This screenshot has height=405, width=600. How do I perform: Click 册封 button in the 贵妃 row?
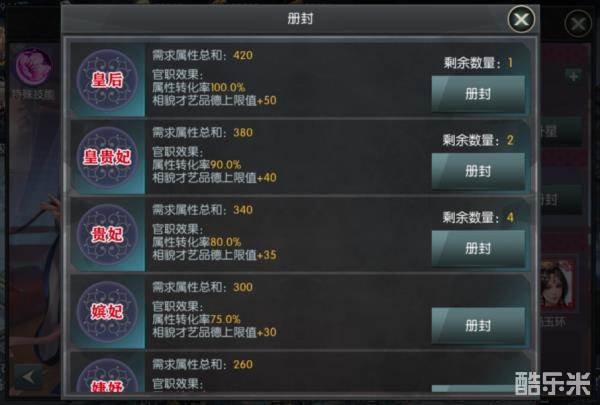478,248
